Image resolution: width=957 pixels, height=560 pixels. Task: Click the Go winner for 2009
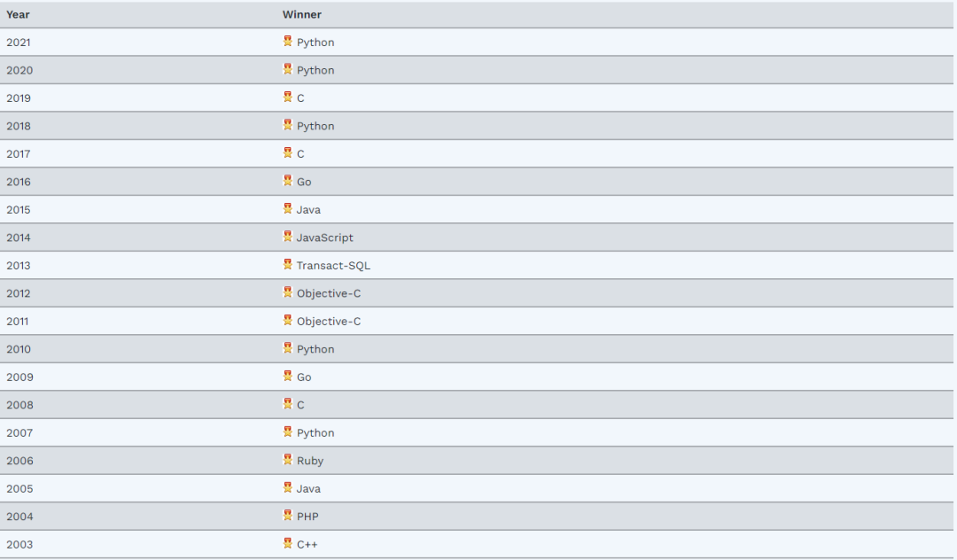[x=304, y=377]
